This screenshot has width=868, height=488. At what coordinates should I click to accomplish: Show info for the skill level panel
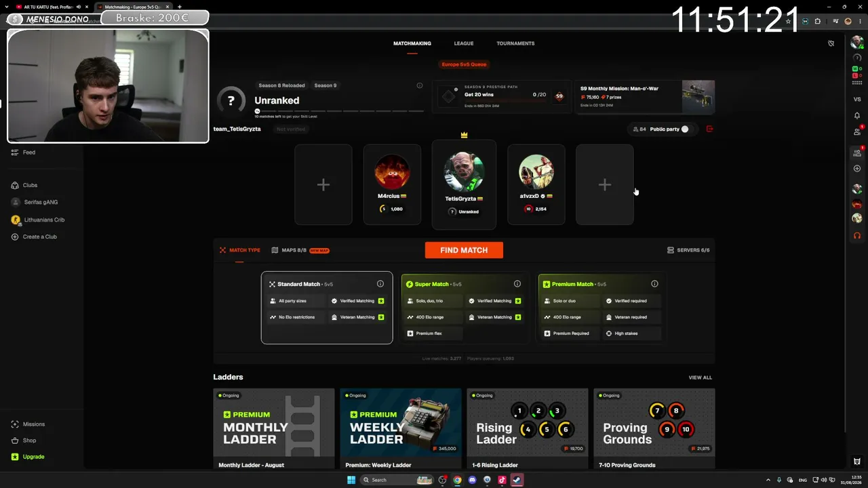tap(420, 85)
